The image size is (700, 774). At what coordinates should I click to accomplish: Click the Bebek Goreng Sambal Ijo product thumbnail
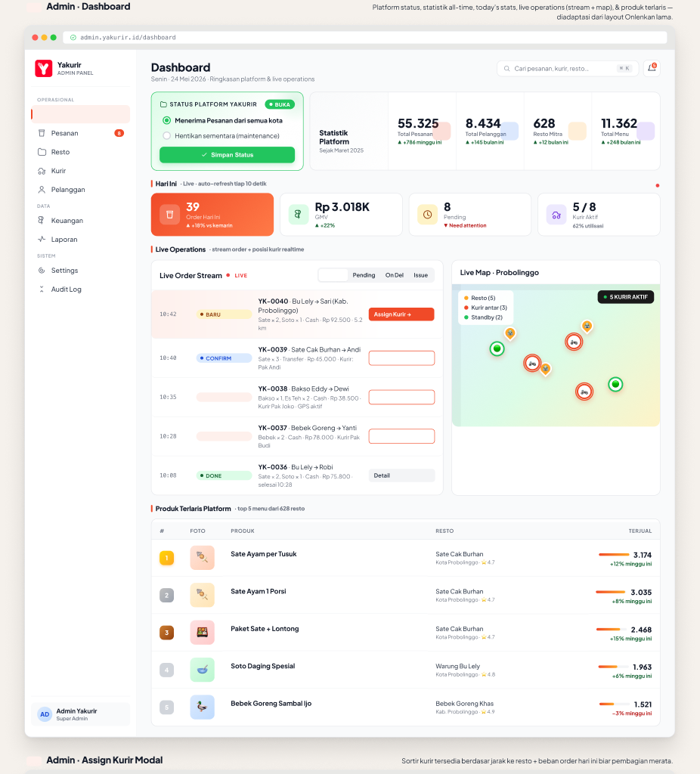(x=202, y=707)
